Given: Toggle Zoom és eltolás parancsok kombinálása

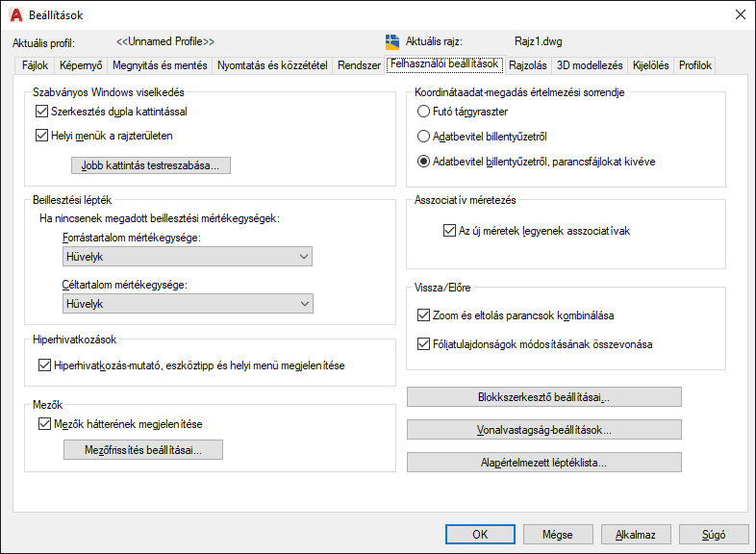Looking at the screenshot, I should tap(423, 315).
